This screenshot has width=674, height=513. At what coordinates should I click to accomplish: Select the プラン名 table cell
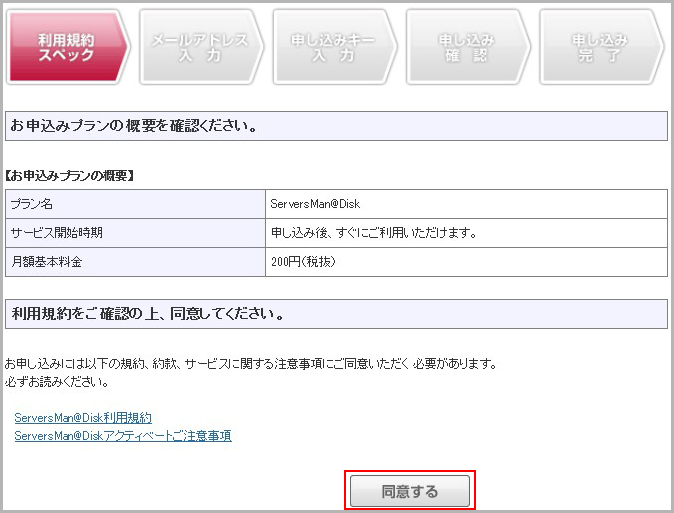pyautogui.click(x=135, y=204)
